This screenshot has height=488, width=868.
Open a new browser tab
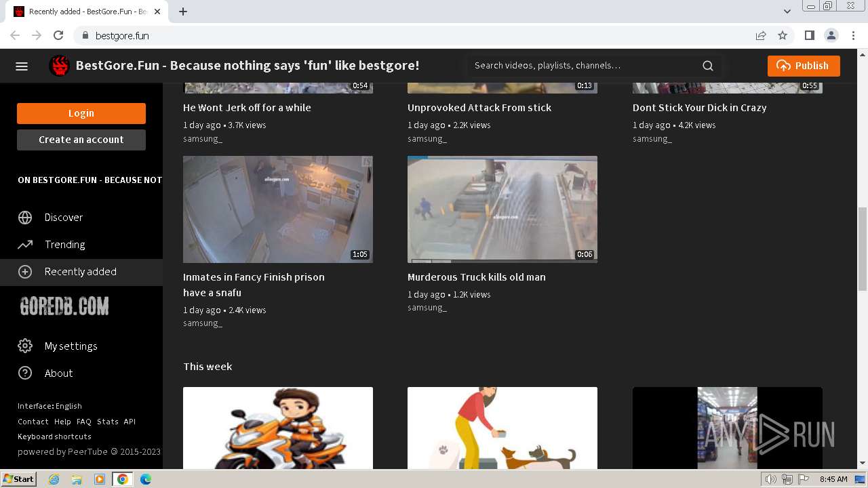(x=183, y=12)
